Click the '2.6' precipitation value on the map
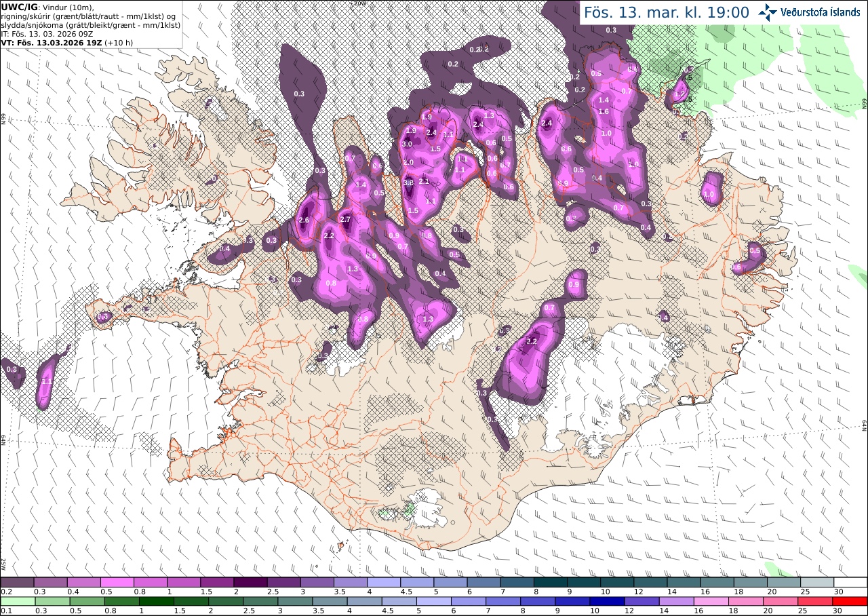This screenshot has width=868, height=616. (304, 220)
